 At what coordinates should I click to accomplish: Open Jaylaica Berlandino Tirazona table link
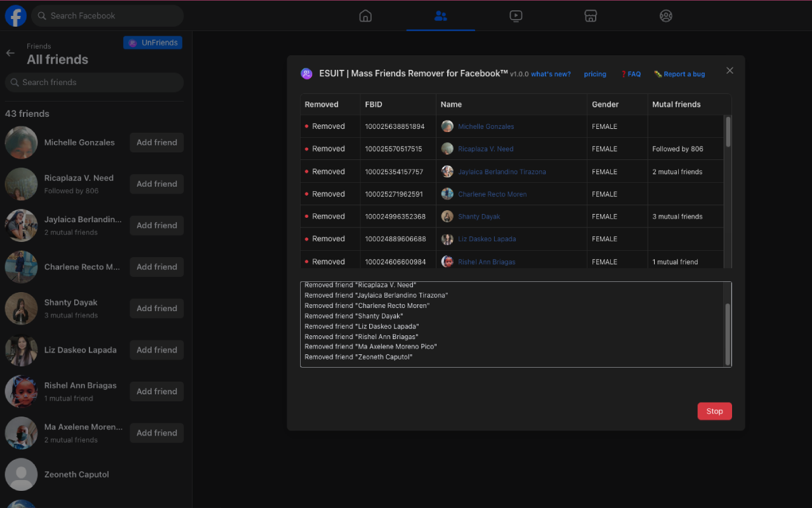tap(502, 172)
